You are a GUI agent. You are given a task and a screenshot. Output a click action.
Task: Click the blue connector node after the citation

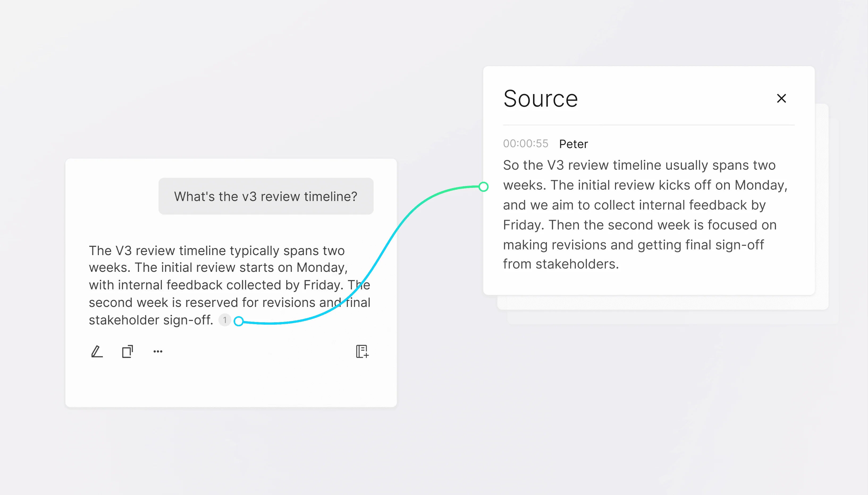[x=239, y=321]
